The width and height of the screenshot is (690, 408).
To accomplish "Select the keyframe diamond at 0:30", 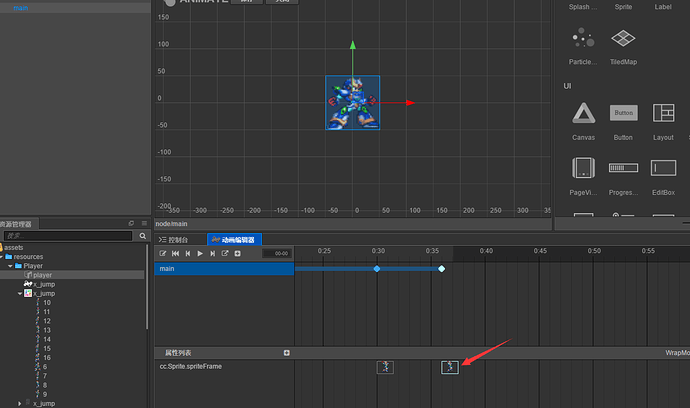I will (x=377, y=268).
